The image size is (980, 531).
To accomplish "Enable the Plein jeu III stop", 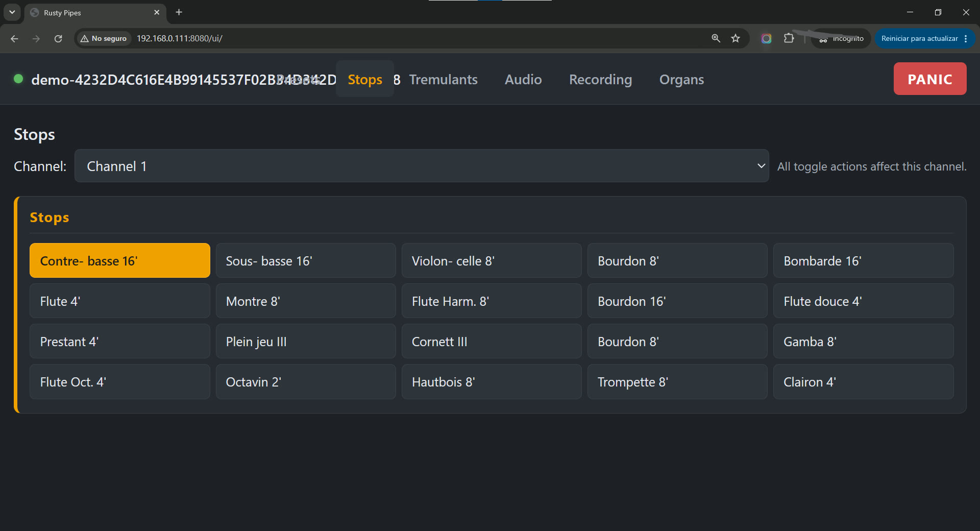I will coord(305,341).
